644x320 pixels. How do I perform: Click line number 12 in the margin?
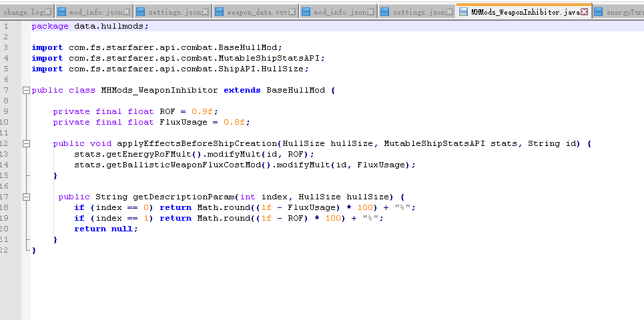(5, 143)
